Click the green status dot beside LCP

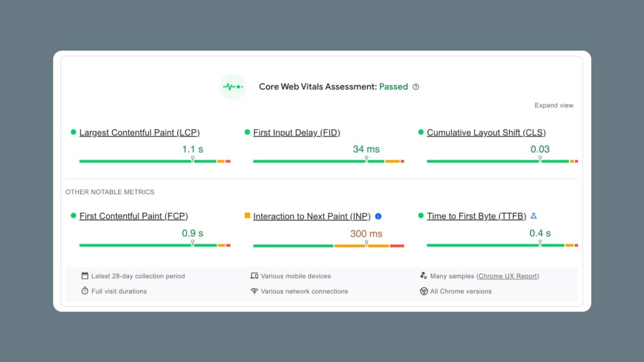(73, 132)
